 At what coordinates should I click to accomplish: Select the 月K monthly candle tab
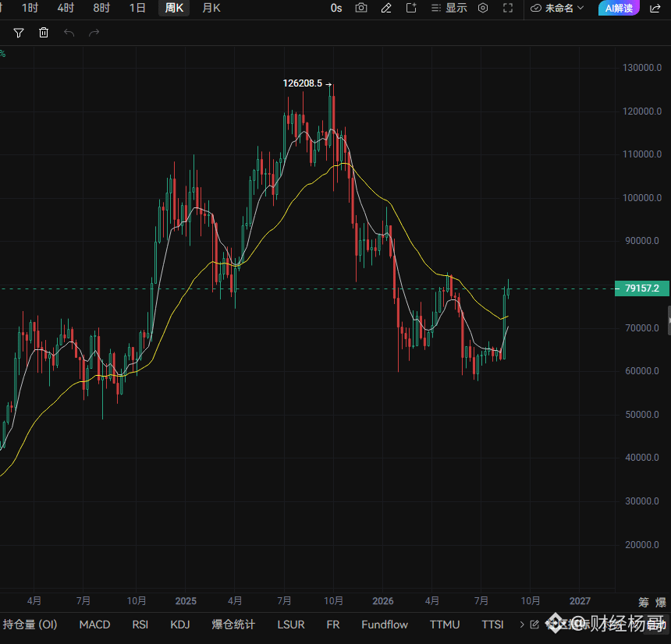tap(211, 8)
